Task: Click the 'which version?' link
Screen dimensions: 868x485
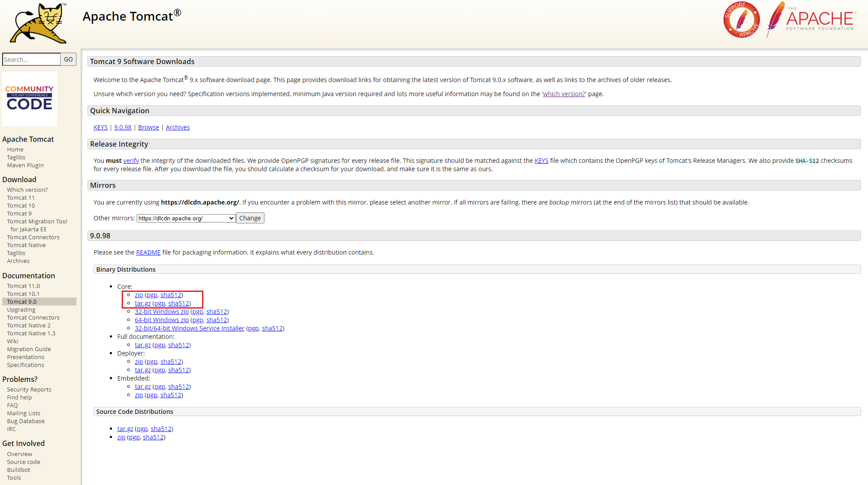Action: (564, 94)
